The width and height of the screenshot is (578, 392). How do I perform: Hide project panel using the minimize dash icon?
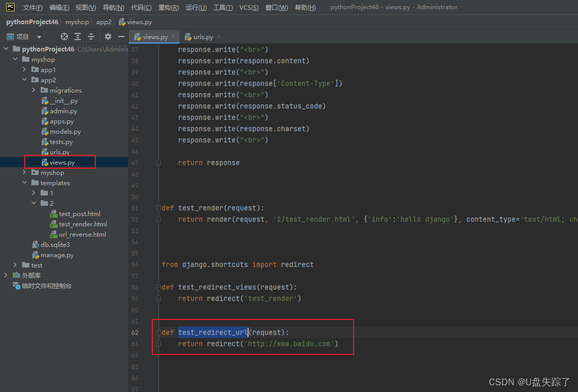tap(121, 36)
